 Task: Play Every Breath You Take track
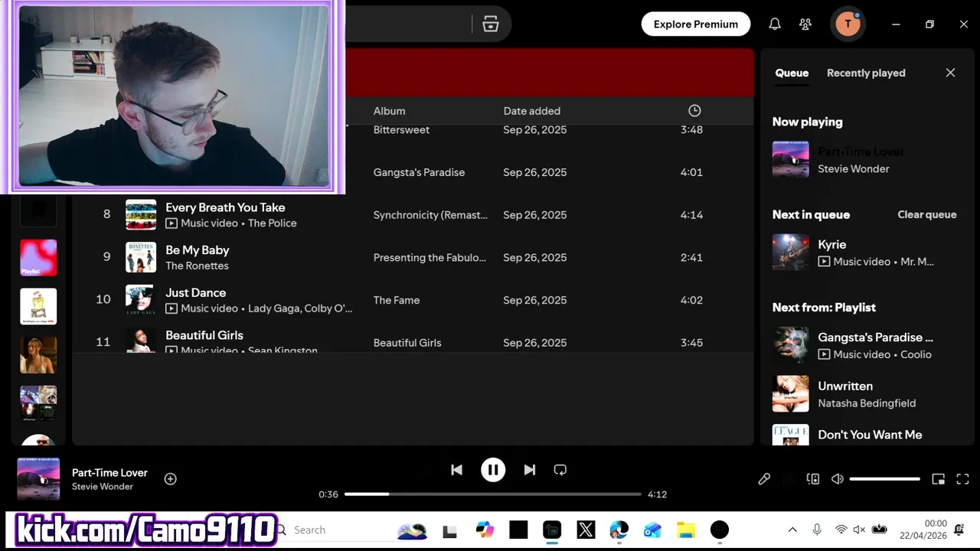click(x=225, y=207)
